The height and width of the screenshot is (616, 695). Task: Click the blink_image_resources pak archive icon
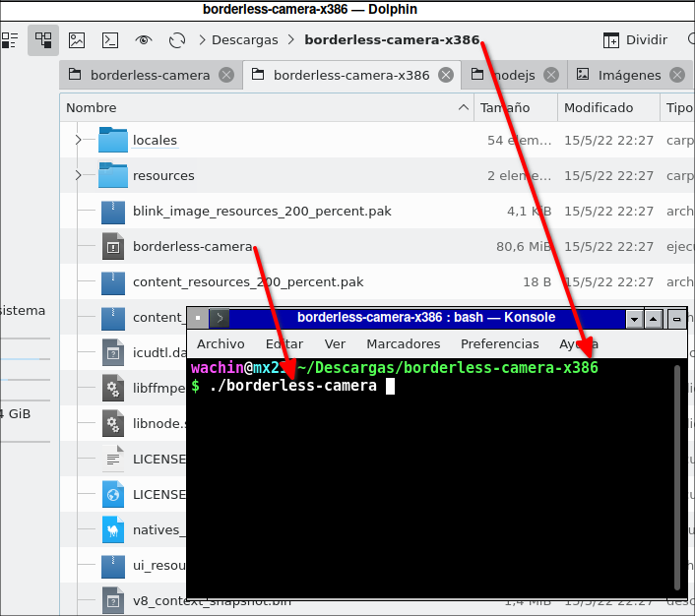(113, 211)
